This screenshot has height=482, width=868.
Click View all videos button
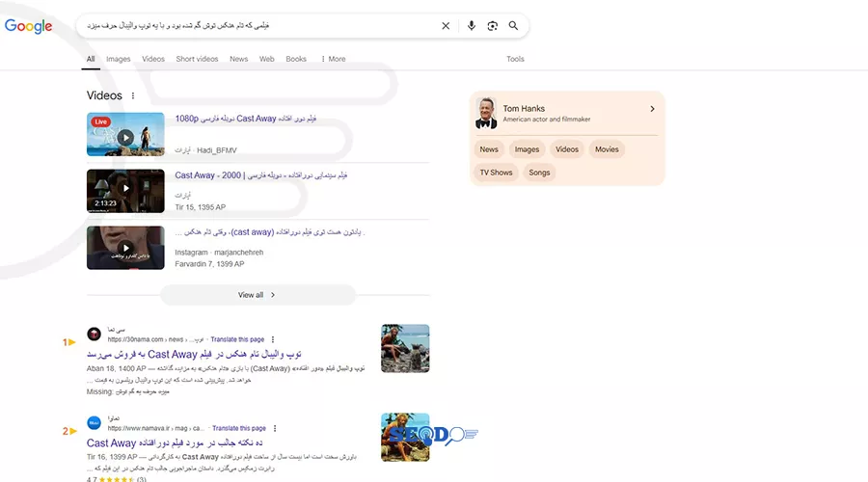point(258,295)
